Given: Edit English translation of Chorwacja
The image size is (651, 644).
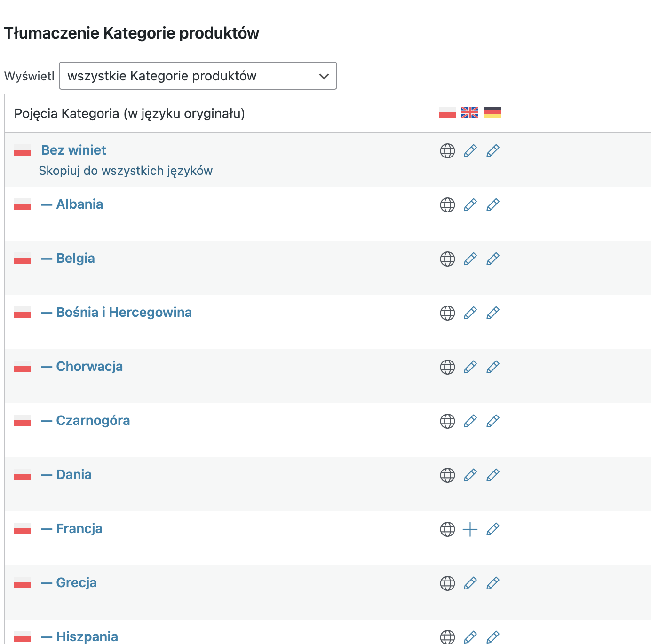Looking at the screenshot, I should point(470,367).
